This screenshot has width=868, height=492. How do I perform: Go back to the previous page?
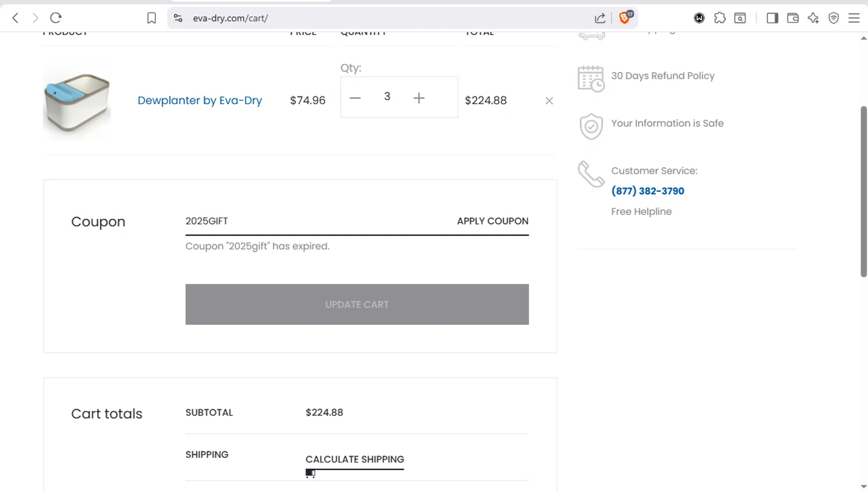(16, 18)
